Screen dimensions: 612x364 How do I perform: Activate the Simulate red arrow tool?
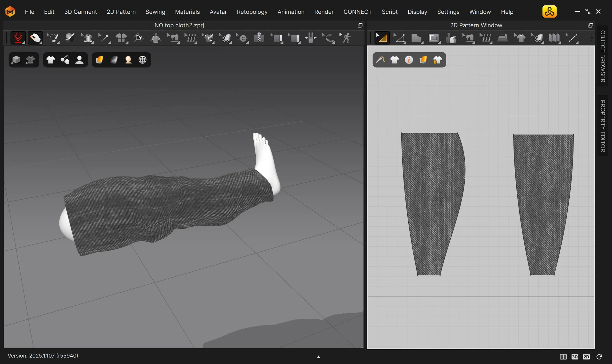tap(18, 38)
